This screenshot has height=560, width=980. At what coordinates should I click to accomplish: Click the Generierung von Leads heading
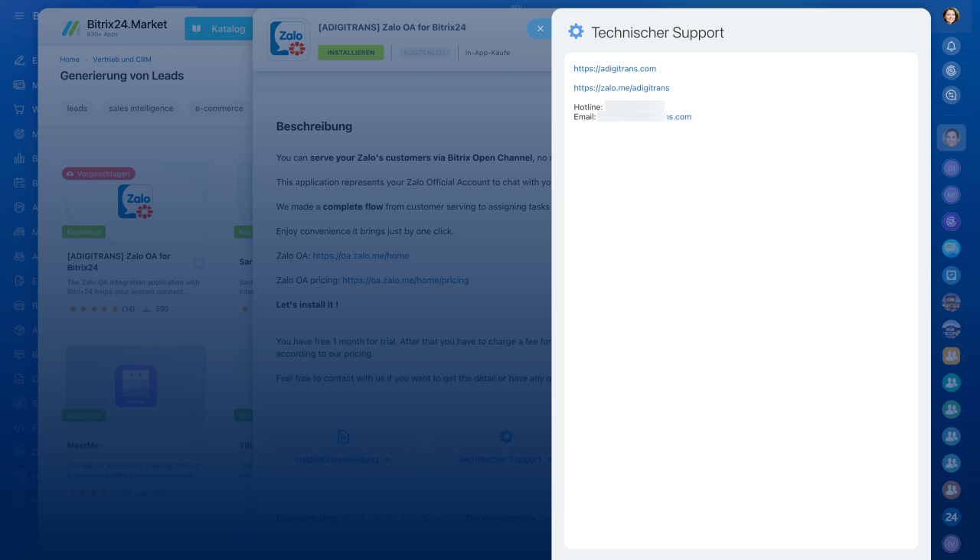click(122, 76)
